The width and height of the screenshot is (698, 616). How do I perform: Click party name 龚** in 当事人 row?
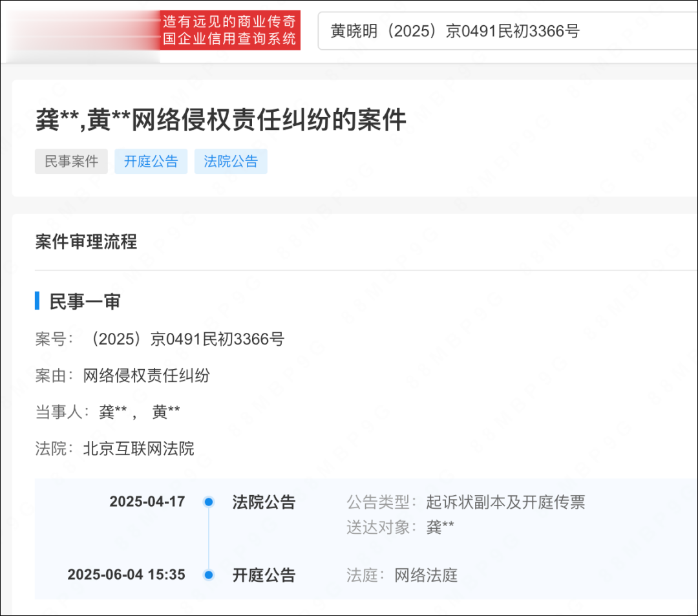tap(113, 412)
